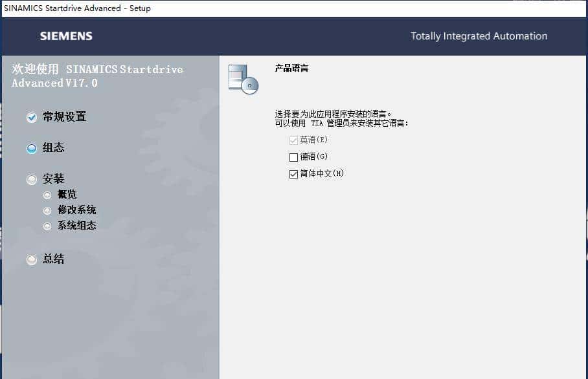Image resolution: width=588 pixels, height=379 pixels.
Task: Click the 概览 sub-step text
Action: click(67, 194)
